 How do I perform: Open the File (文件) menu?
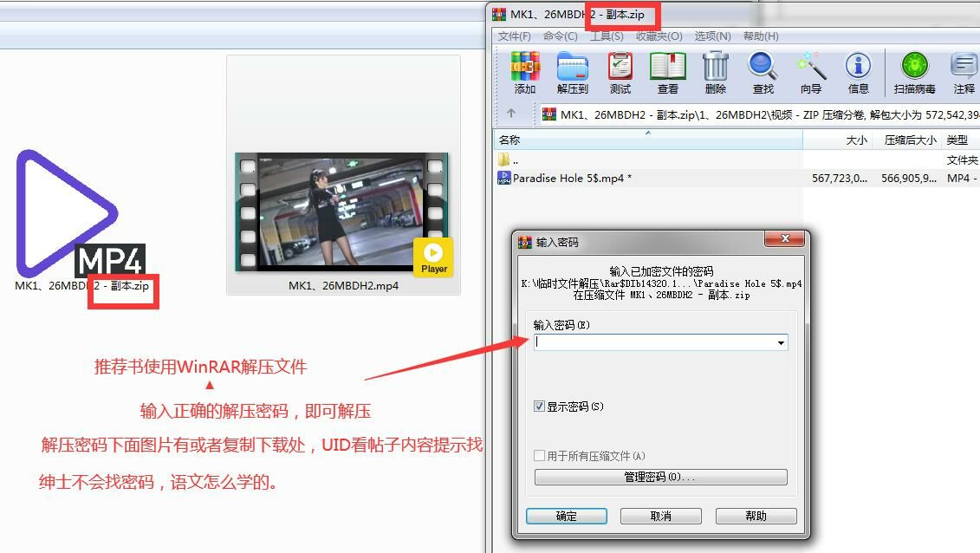(514, 36)
